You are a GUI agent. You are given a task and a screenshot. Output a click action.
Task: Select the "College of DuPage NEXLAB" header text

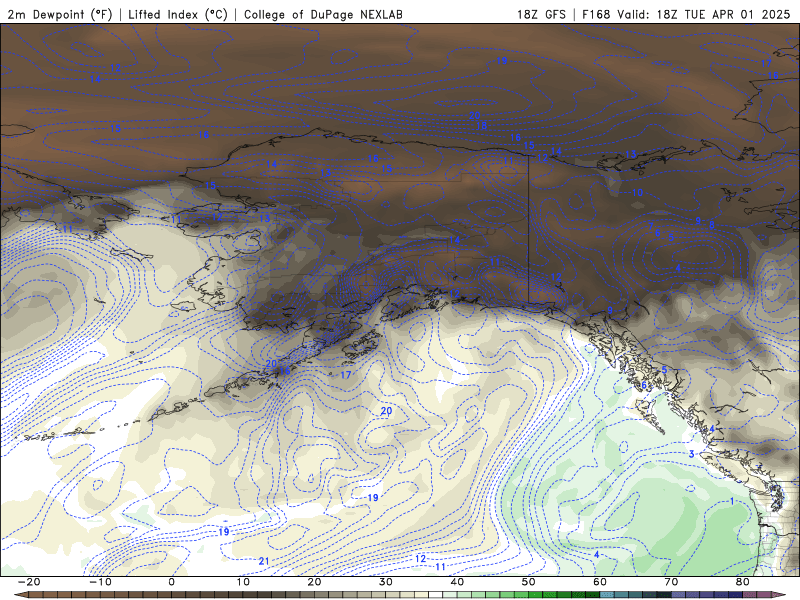pos(323,14)
